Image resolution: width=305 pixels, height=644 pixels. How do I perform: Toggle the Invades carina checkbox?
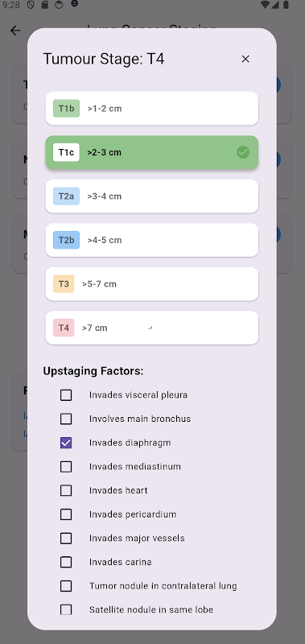[66, 562]
